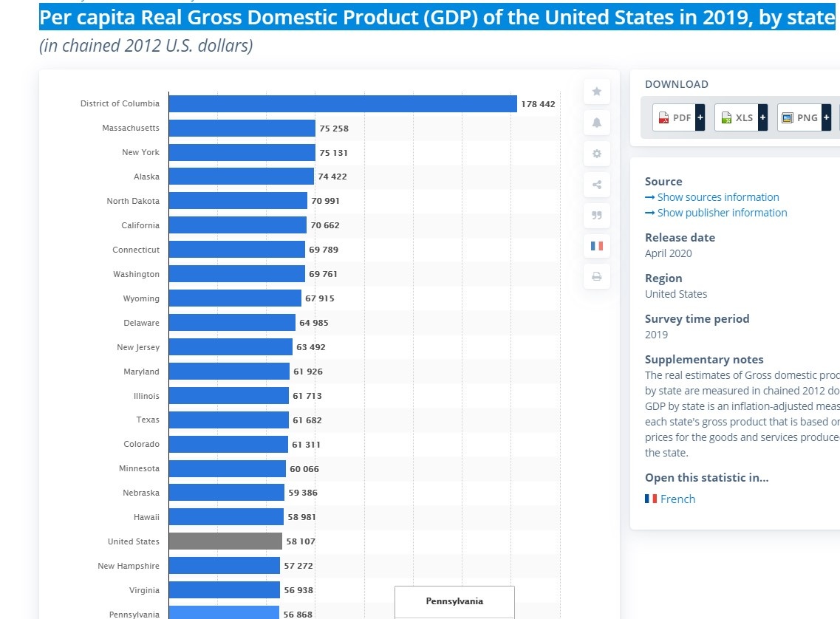Click the French flag icon beside chart
This screenshot has height=619, width=840.
click(x=596, y=246)
